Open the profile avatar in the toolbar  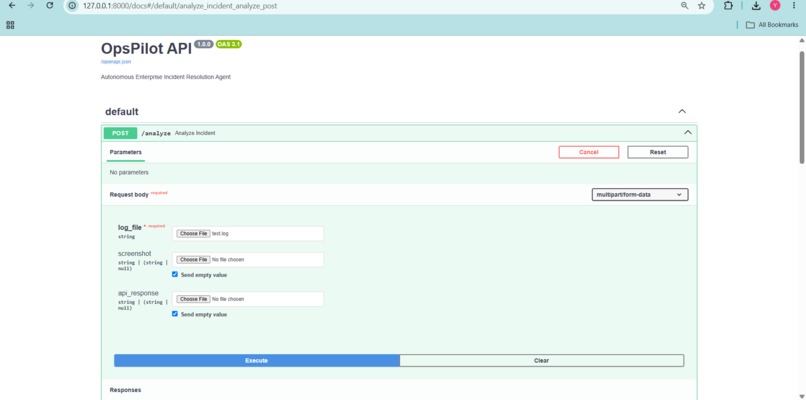pyautogui.click(x=775, y=6)
